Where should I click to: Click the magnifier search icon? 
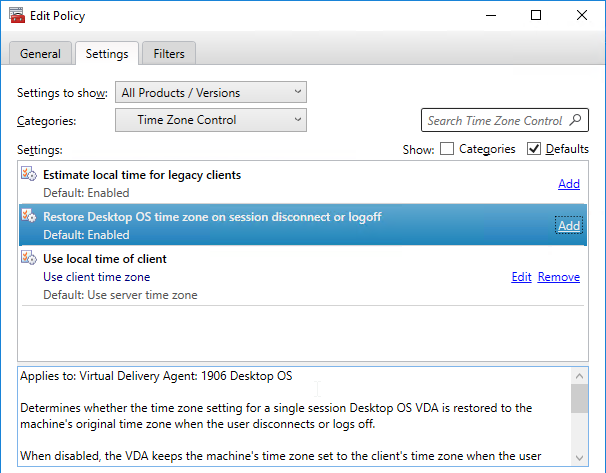pos(575,120)
